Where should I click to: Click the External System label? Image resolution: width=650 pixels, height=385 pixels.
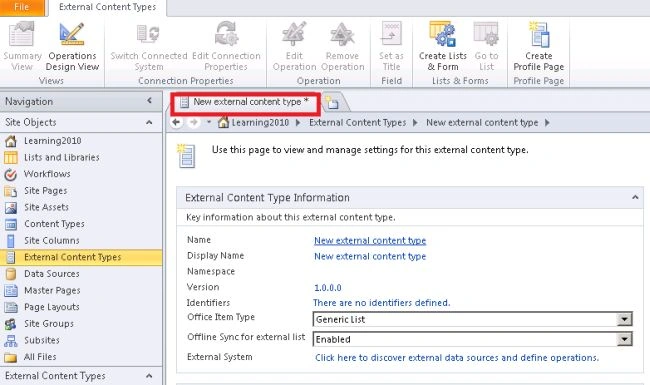pyautogui.click(x=220, y=357)
